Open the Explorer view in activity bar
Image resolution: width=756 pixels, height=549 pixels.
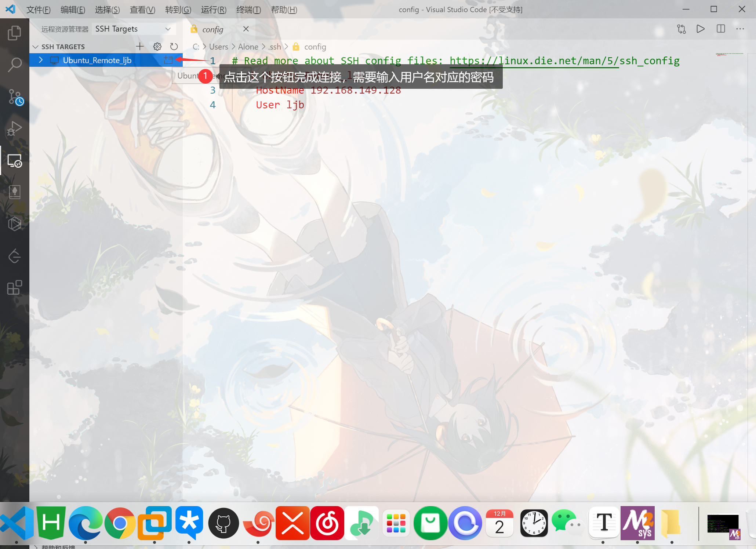pos(14,33)
